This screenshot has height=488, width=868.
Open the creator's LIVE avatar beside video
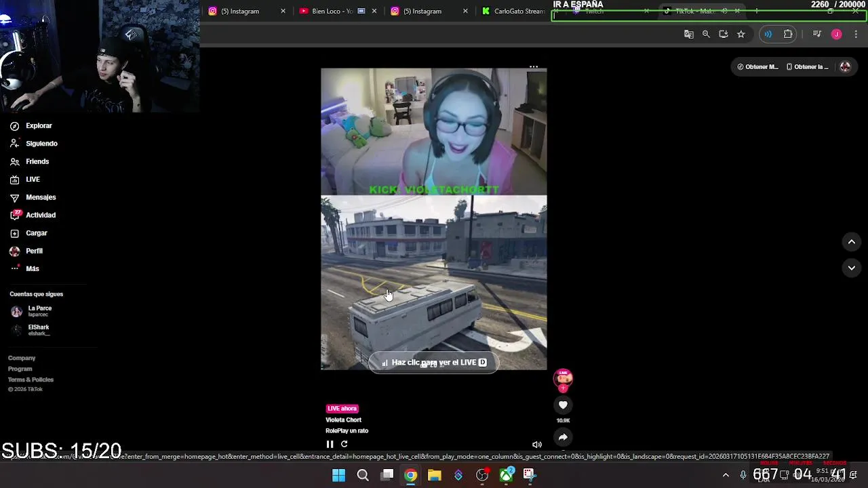click(x=563, y=379)
